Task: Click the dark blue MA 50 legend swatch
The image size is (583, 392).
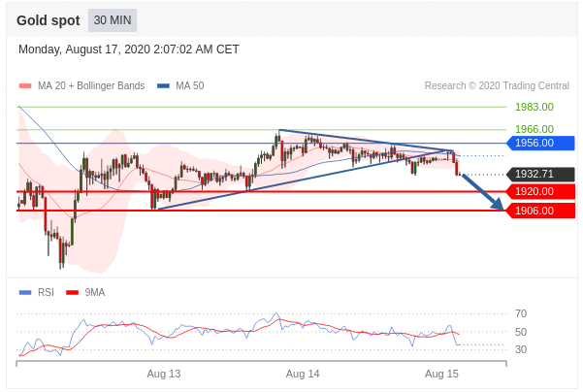Action: click(x=163, y=86)
